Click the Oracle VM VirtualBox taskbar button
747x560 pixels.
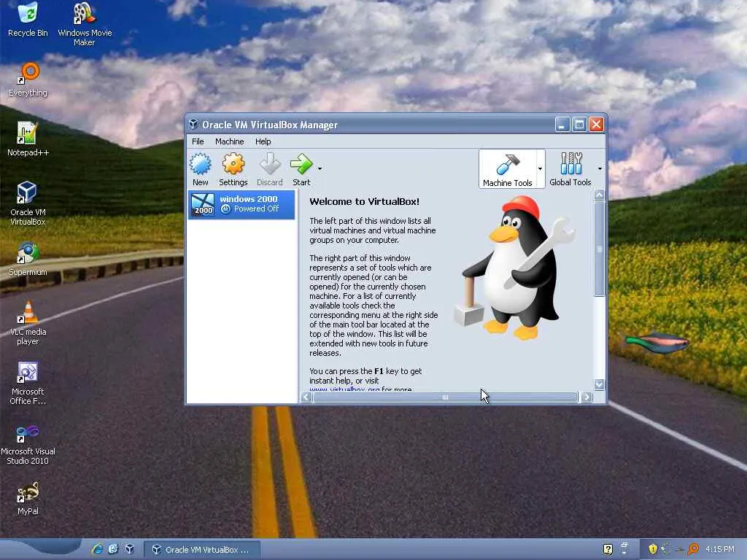click(201, 550)
